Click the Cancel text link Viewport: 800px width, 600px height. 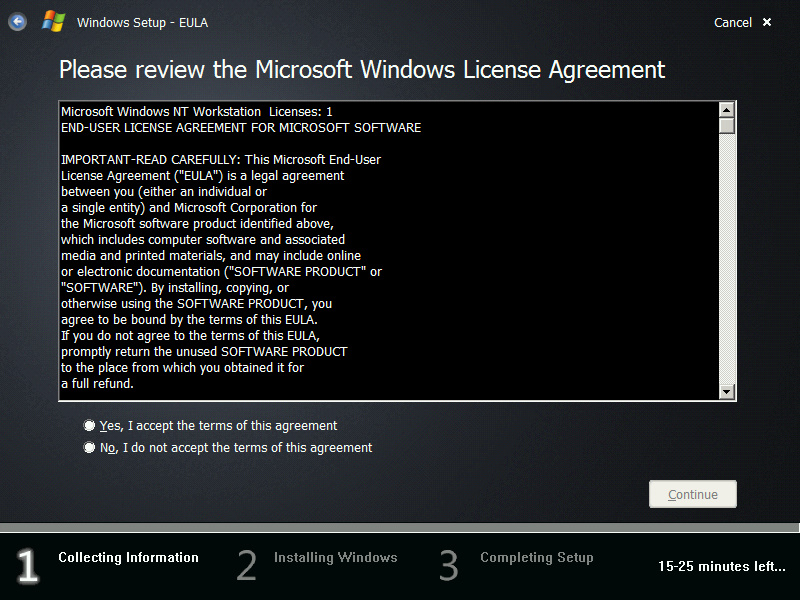(x=733, y=22)
